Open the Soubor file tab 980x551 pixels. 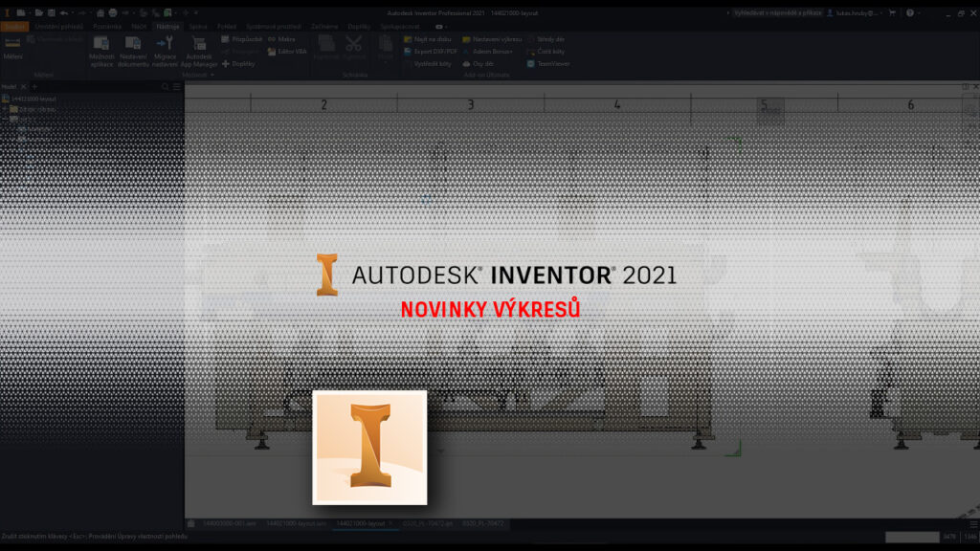14,26
